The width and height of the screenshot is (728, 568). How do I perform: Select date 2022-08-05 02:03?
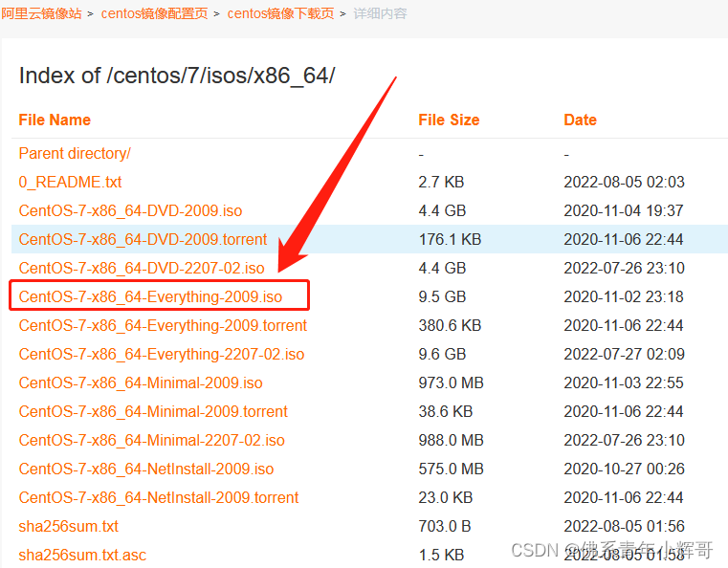(x=624, y=182)
